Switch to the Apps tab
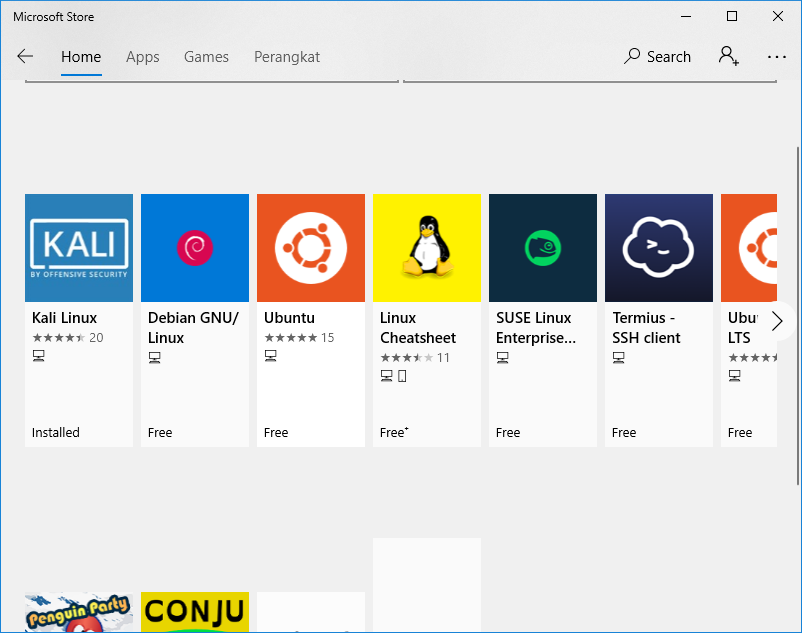802x633 pixels. tap(142, 57)
